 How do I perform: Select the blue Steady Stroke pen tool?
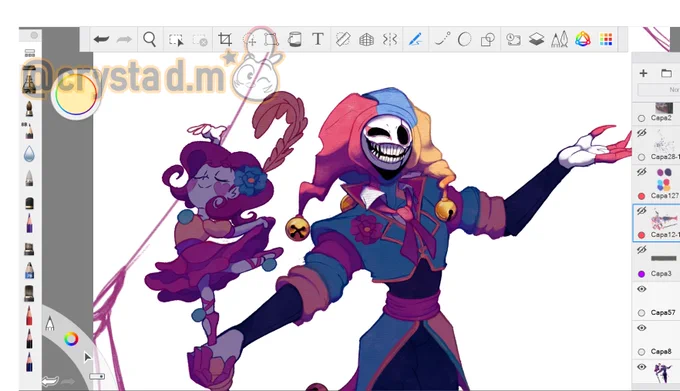coord(415,39)
